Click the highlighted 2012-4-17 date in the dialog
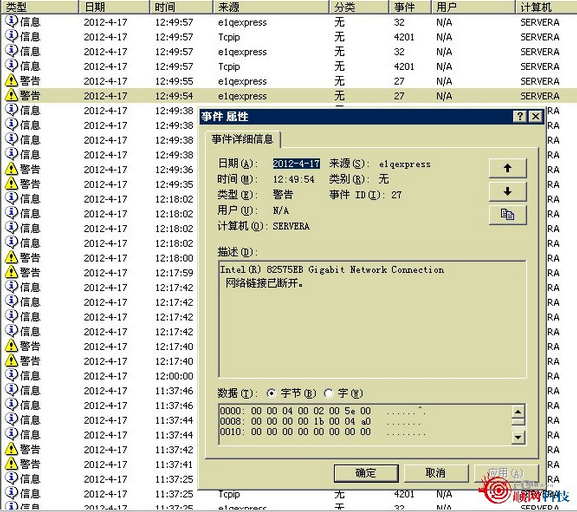The height and width of the screenshot is (512, 577). click(296, 164)
